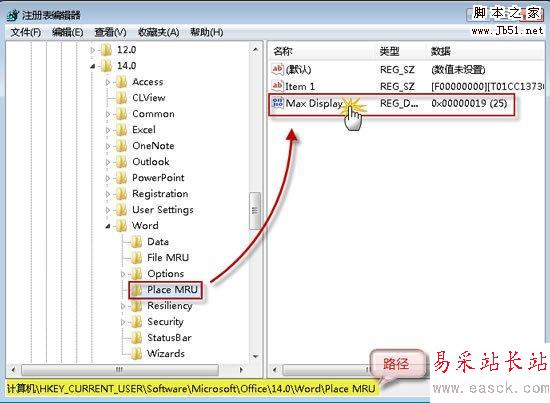Click the PowerPoint folder icon
This screenshot has width=550, height=403.
click(x=121, y=178)
